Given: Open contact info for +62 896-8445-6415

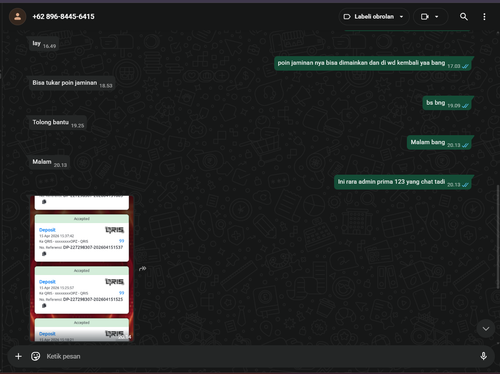Looking at the screenshot, I should (x=63, y=16).
